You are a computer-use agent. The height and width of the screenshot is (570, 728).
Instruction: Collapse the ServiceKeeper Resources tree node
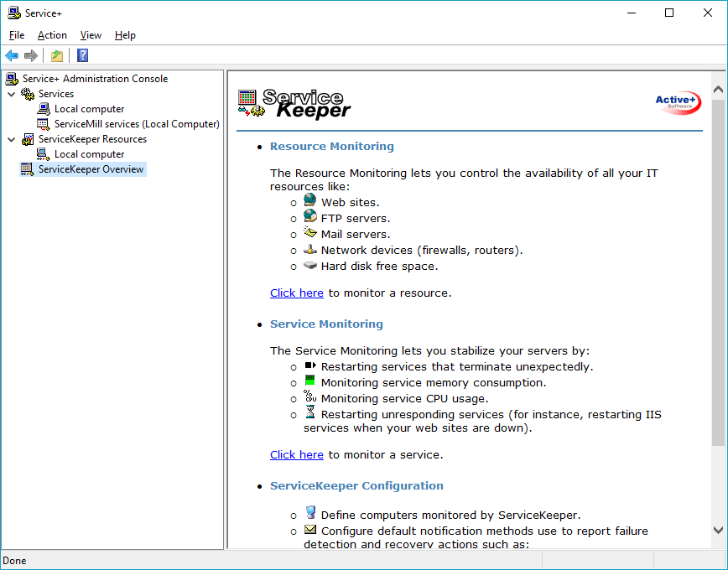click(12, 139)
